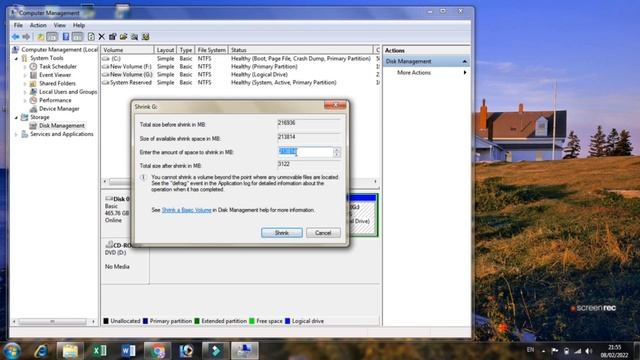Collapse the Disk Management actions header arrow
The height and width of the screenshot is (360, 640).
[x=464, y=61]
